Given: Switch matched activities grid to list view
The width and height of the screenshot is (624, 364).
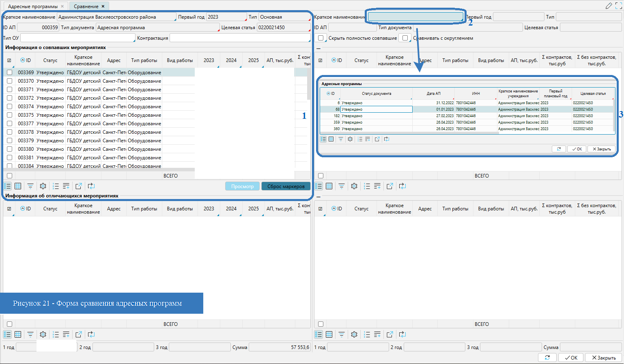Looking at the screenshot, I should [7, 186].
